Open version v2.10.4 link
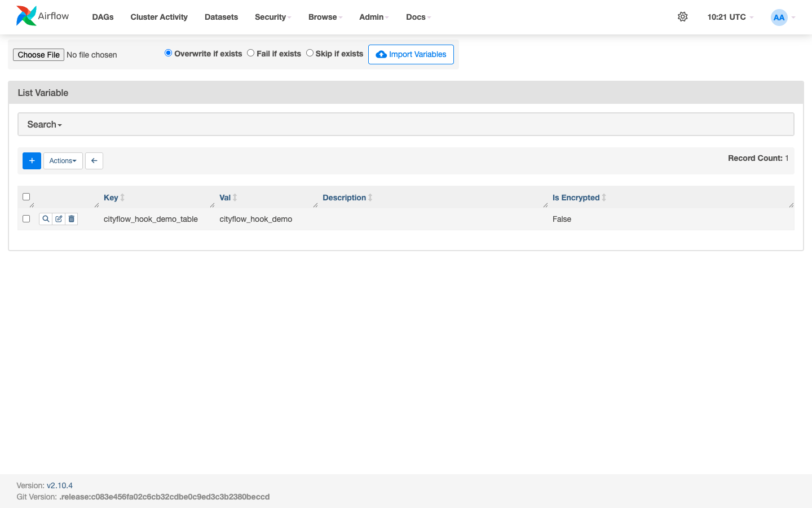812x508 pixels. pos(60,485)
